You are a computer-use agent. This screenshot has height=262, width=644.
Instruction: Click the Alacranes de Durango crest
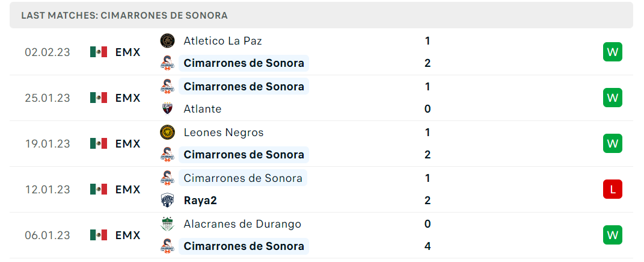click(x=167, y=224)
